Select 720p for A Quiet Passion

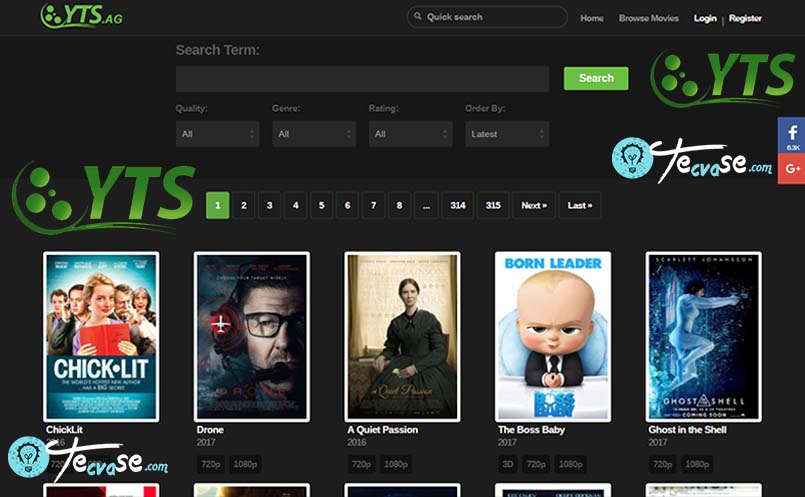[361, 464]
